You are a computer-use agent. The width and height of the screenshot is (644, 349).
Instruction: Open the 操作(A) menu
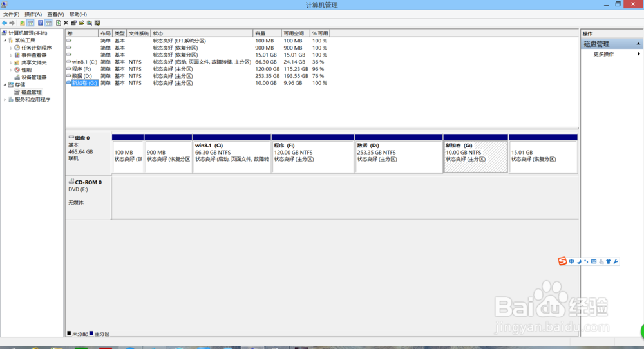[33, 14]
